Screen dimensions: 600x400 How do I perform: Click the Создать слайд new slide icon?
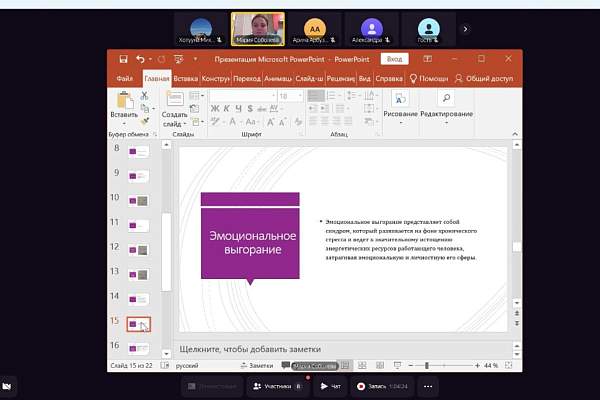[x=175, y=99]
